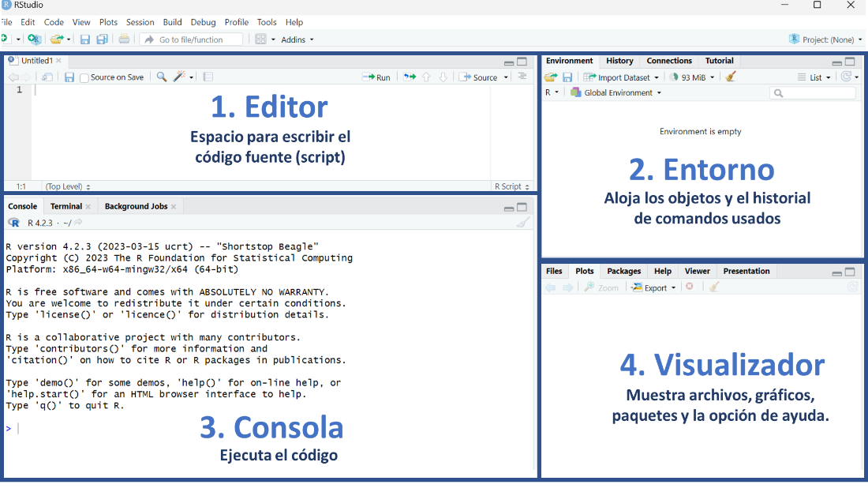Click the Refresh environment icon
868x492 pixels.
click(x=846, y=77)
